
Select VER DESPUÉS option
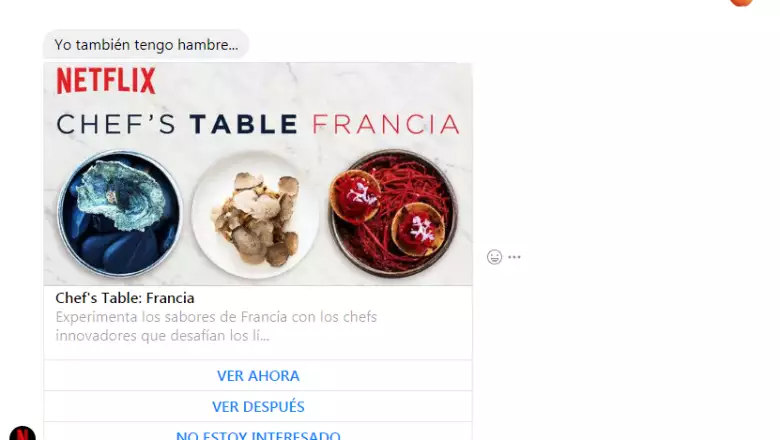click(258, 407)
